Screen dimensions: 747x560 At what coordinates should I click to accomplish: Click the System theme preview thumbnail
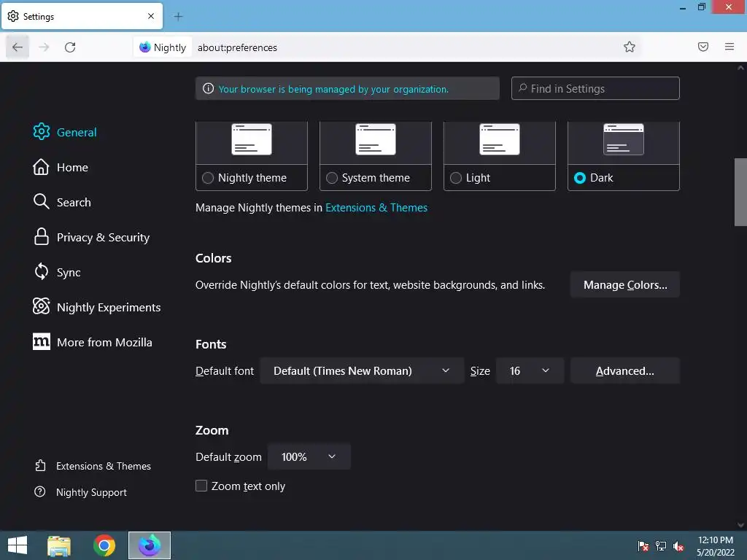376,139
